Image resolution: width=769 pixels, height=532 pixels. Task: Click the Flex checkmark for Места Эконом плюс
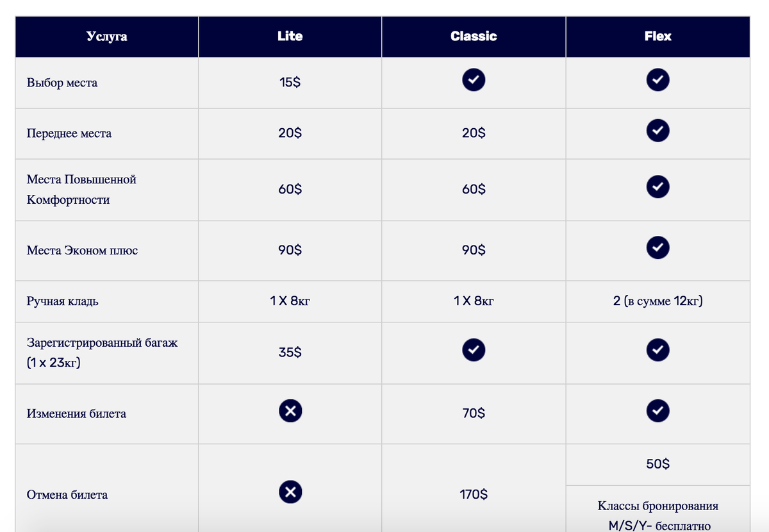(657, 247)
